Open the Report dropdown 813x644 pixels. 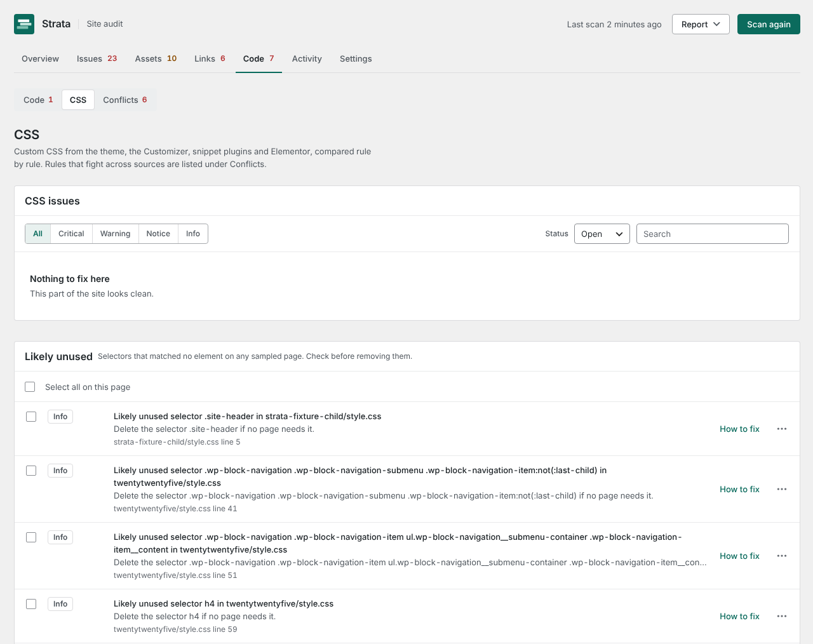(701, 24)
